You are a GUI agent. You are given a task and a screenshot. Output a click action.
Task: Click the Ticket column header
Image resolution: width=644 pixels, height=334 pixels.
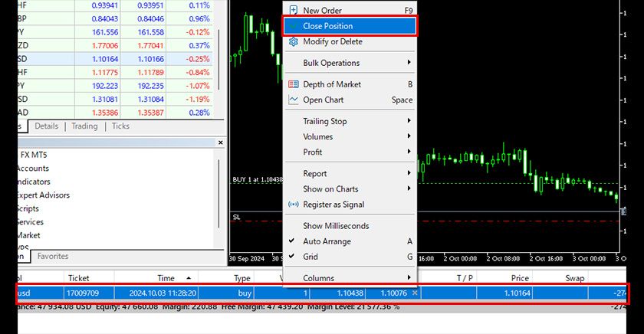pos(79,278)
